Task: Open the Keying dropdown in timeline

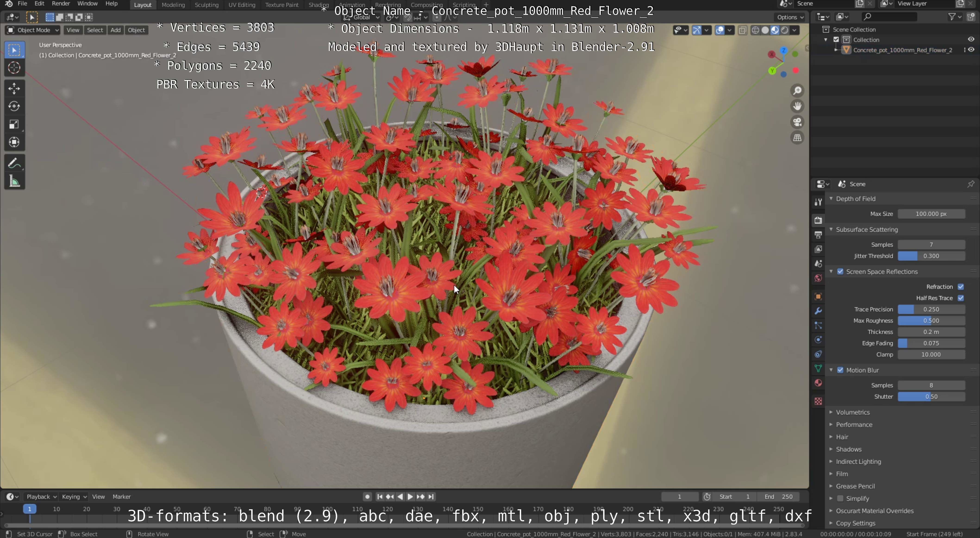Action: click(74, 497)
